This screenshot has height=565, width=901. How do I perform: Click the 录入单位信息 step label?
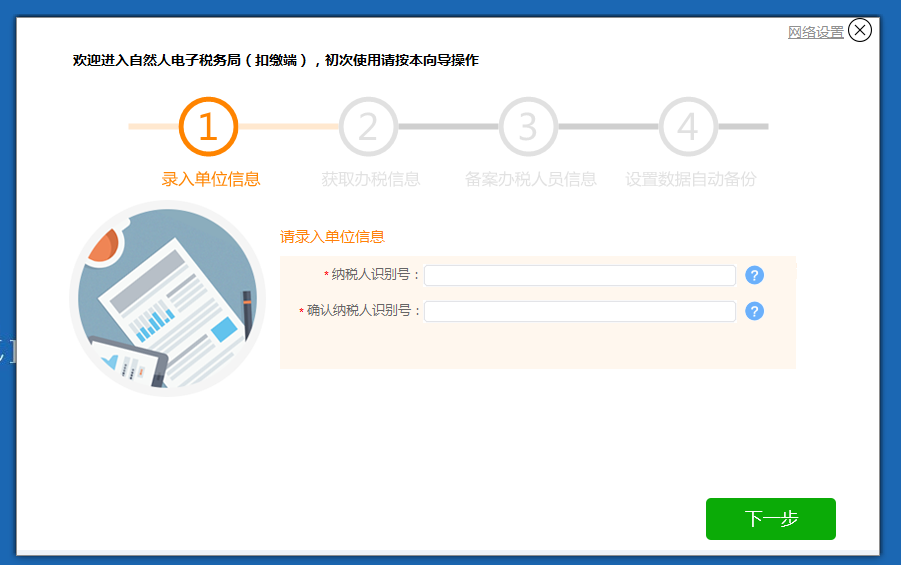(x=210, y=179)
